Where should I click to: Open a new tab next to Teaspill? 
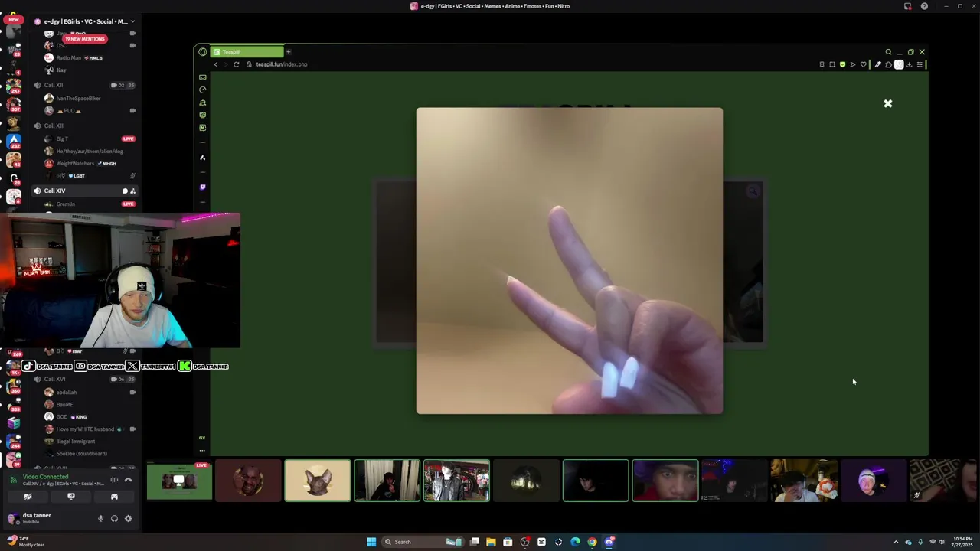pos(289,52)
